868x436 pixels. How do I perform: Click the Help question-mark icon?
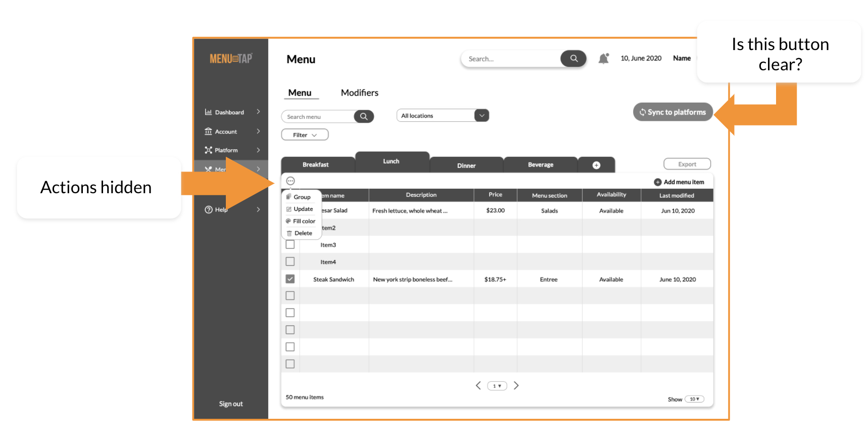(x=208, y=209)
